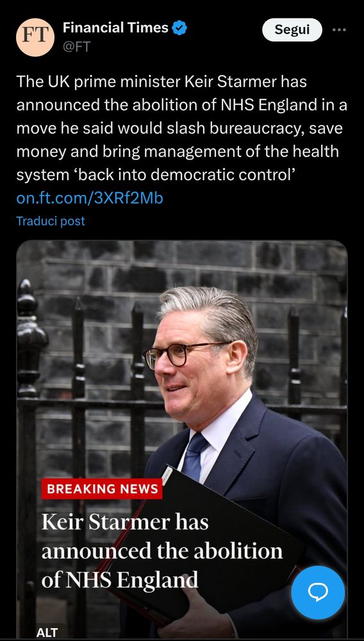The height and width of the screenshot is (641, 364).
Task: Follow the account with Segui button
Action: point(292,30)
